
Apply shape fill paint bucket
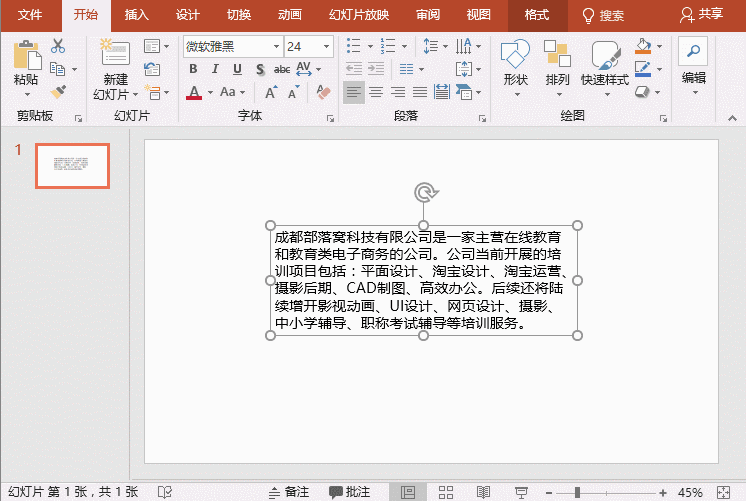pyautogui.click(x=643, y=46)
